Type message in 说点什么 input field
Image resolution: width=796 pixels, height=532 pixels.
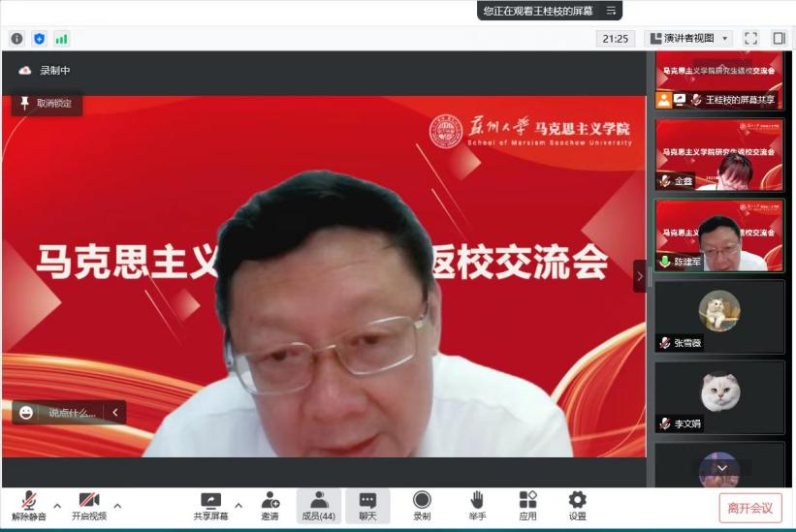72,413
